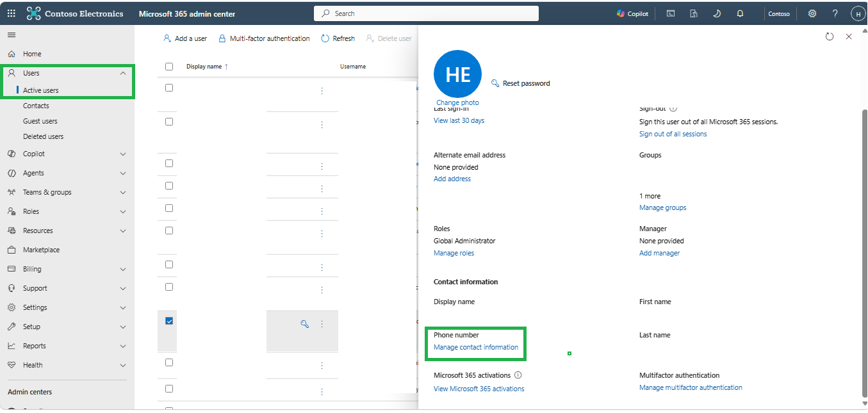Expand the Billing navigation section
868x413 pixels.
(x=123, y=269)
